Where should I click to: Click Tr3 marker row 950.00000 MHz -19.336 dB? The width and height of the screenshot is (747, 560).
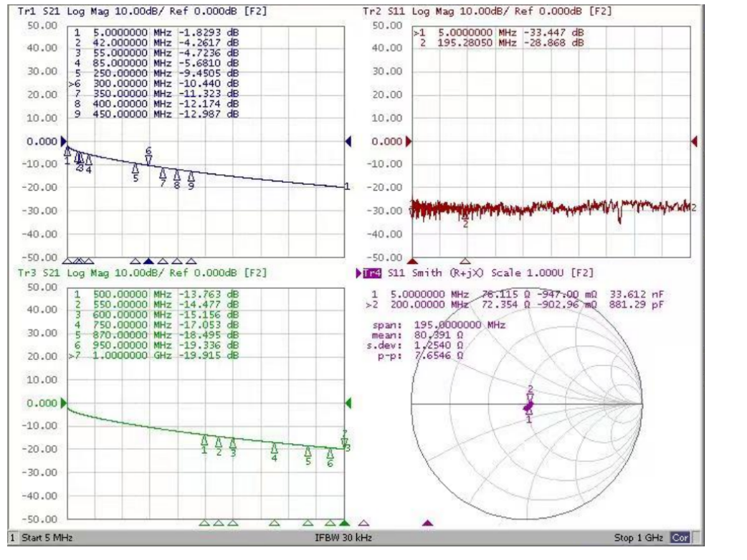pyautogui.click(x=156, y=345)
